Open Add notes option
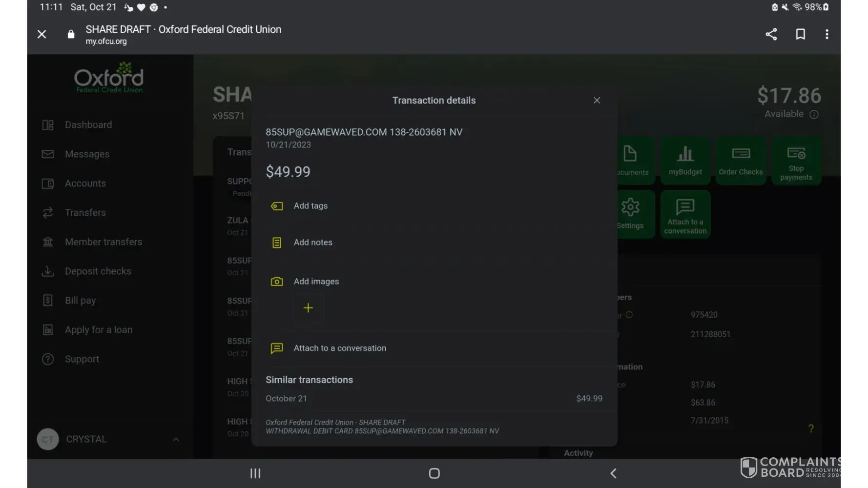 (312, 243)
